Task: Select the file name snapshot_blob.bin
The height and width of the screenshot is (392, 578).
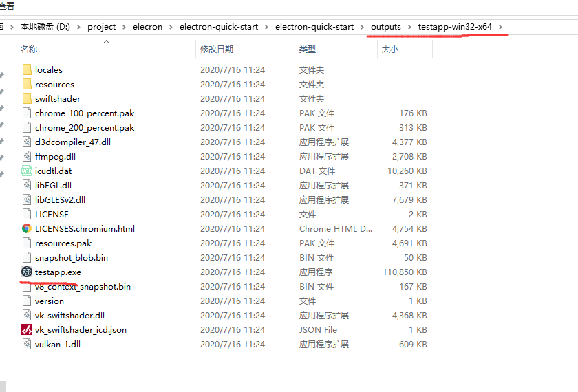Action: coord(72,257)
